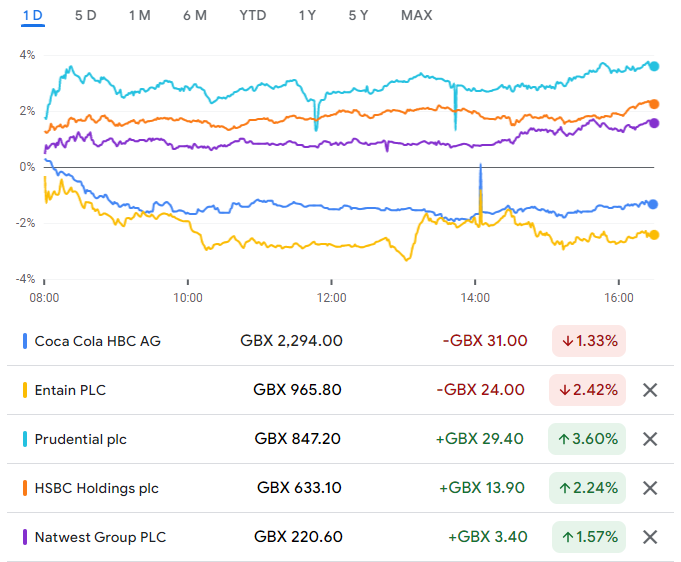Click yellow Entain endpoint dot on chart

(654, 235)
